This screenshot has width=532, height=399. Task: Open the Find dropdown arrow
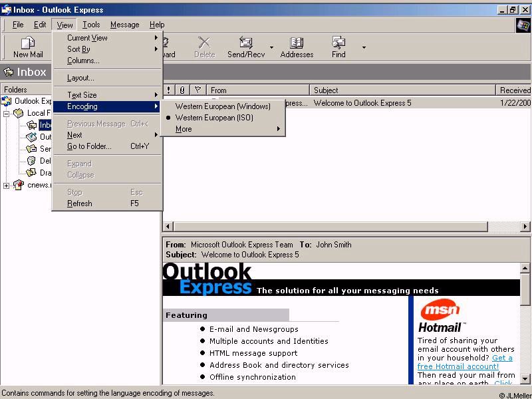point(364,47)
